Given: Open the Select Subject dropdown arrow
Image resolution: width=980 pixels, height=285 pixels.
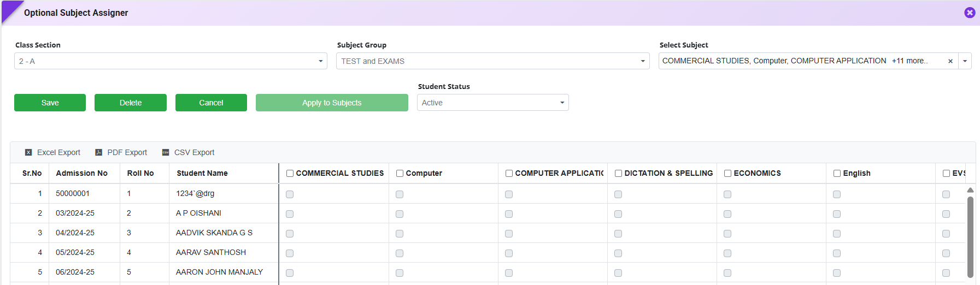Looking at the screenshot, I should (x=965, y=61).
